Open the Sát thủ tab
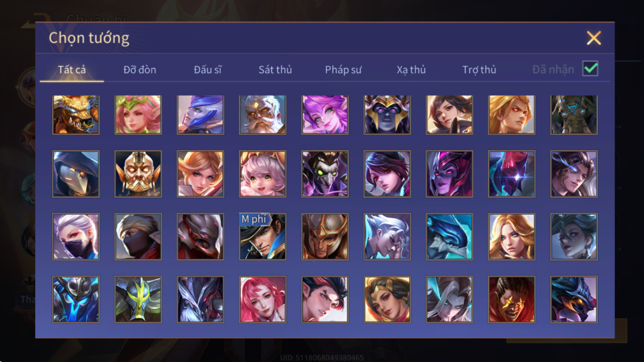This screenshot has height=362, width=644. pos(275,70)
